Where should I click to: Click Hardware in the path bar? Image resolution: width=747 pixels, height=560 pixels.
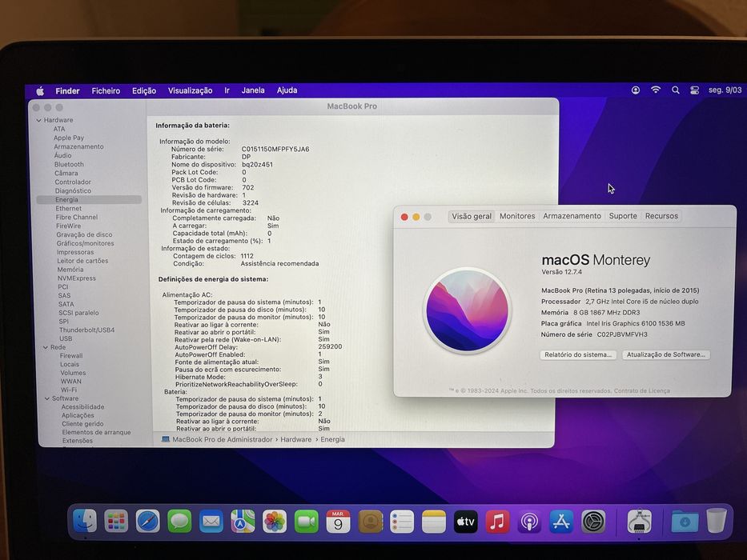pos(296,439)
